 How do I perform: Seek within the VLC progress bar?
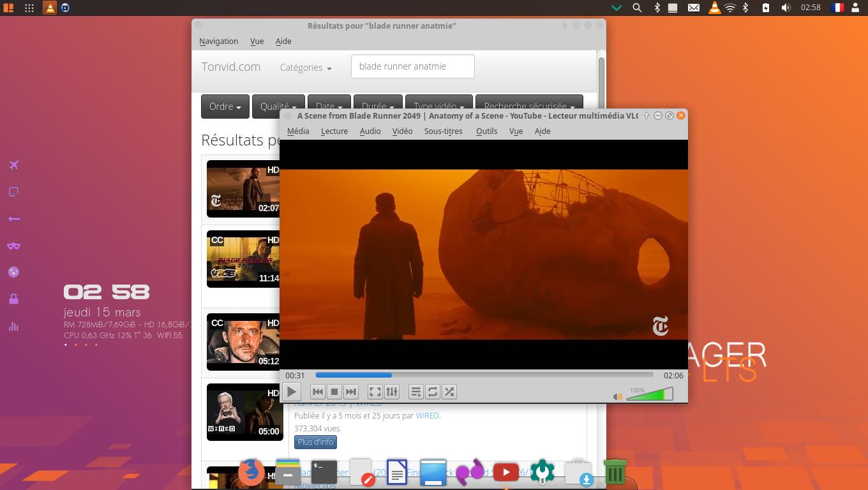[484, 375]
